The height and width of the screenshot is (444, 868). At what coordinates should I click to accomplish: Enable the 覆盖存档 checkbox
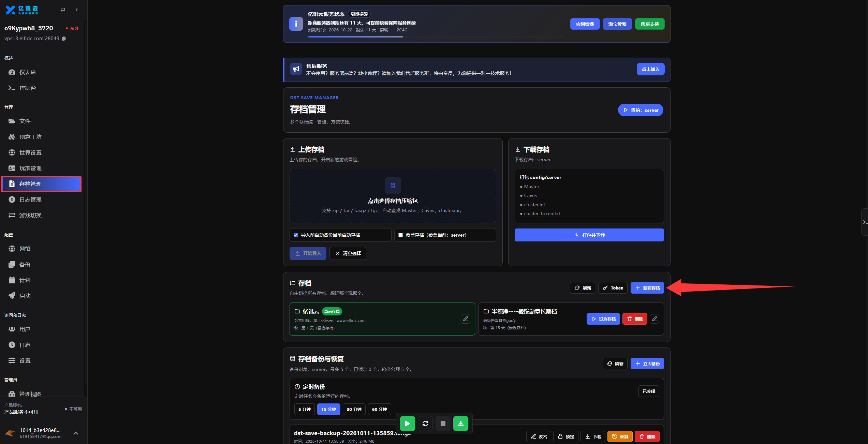(x=401, y=235)
